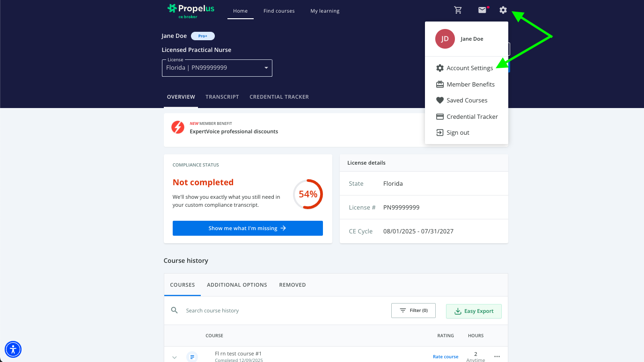Click the settings gear icon

coord(503,10)
